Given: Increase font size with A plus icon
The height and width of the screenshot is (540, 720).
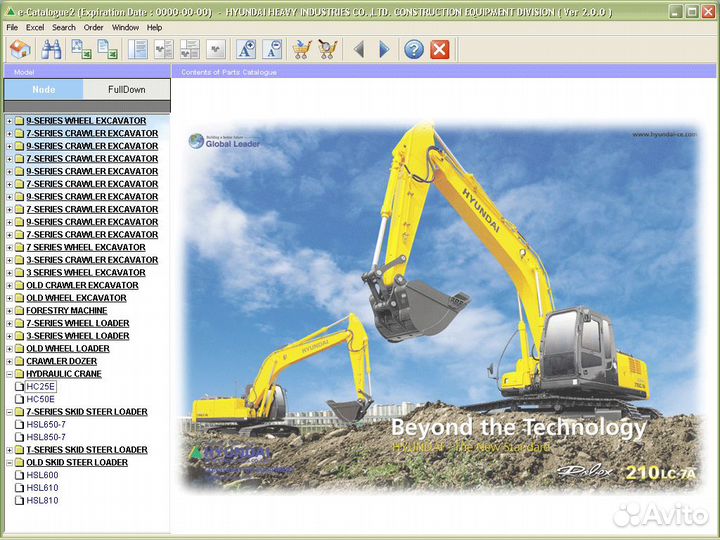Looking at the screenshot, I should pos(246,49).
